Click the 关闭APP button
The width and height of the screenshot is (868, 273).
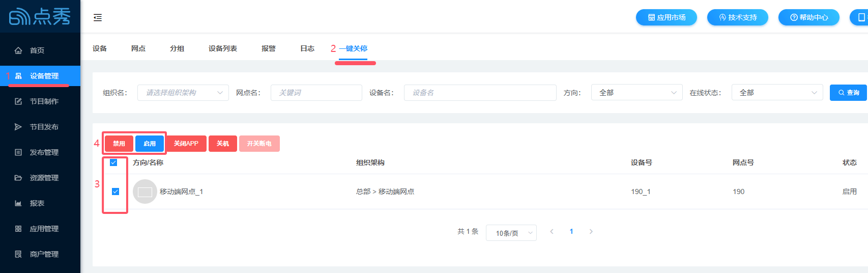point(186,144)
